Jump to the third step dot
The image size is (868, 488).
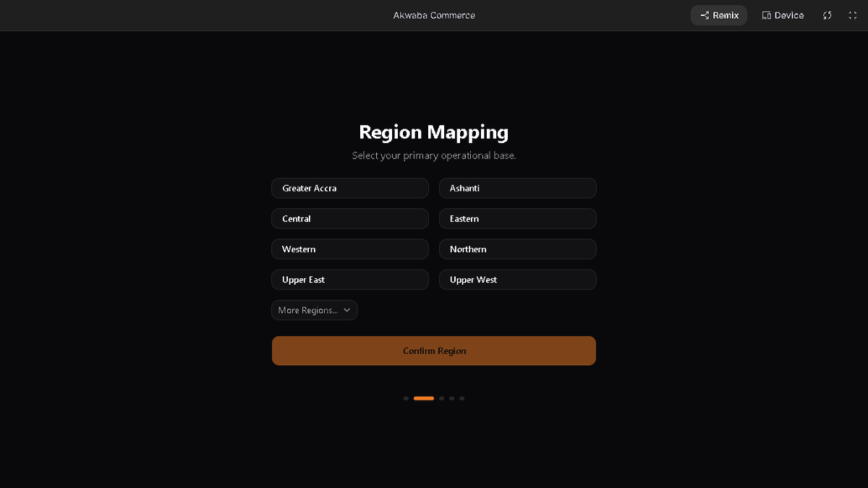pyautogui.click(x=442, y=398)
